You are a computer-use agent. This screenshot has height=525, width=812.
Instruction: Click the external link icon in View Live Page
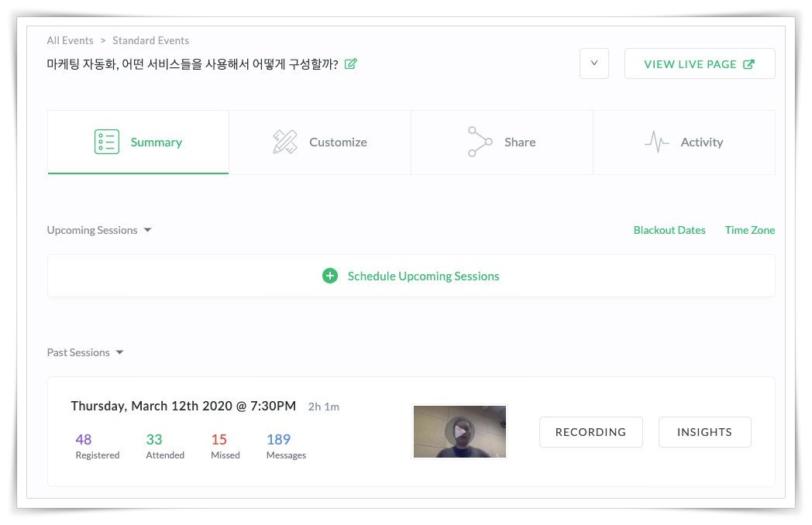[x=748, y=64]
